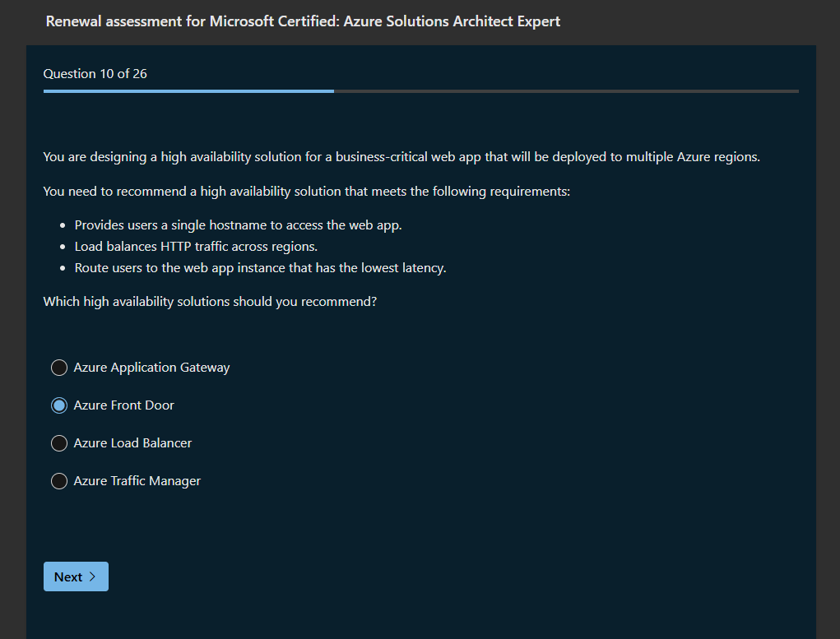This screenshot has height=639, width=840.
Task: Click the 'Azure Load Balancer' answer label
Action: point(132,443)
